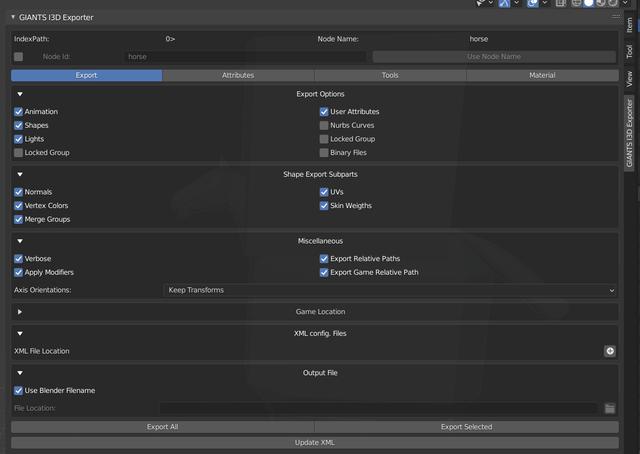640x454 pixels.
Task: Toggle X-ray view icon
Action: 561,3
